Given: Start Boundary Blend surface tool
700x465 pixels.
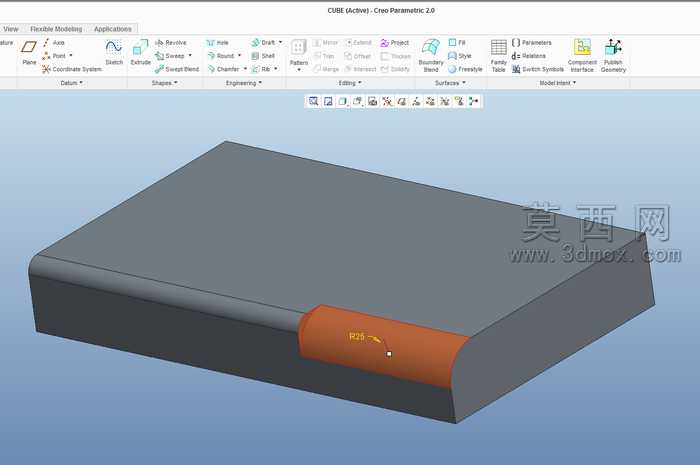Looking at the screenshot, I should pos(431,55).
